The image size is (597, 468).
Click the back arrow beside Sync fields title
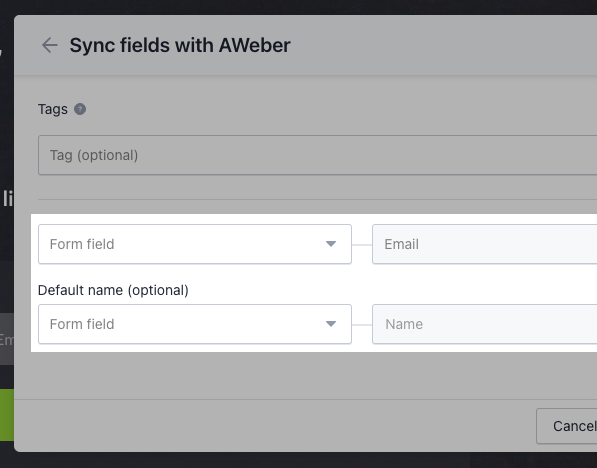click(x=49, y=45)
